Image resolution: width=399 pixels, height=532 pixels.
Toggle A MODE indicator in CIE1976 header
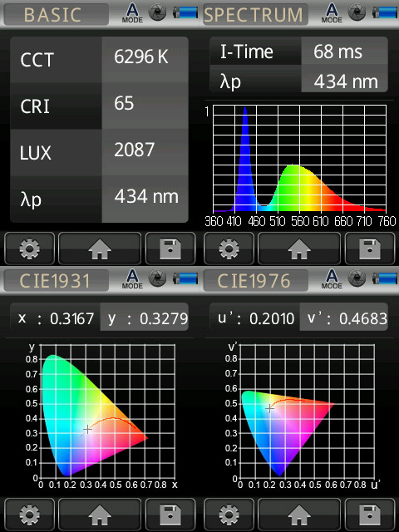332,279
